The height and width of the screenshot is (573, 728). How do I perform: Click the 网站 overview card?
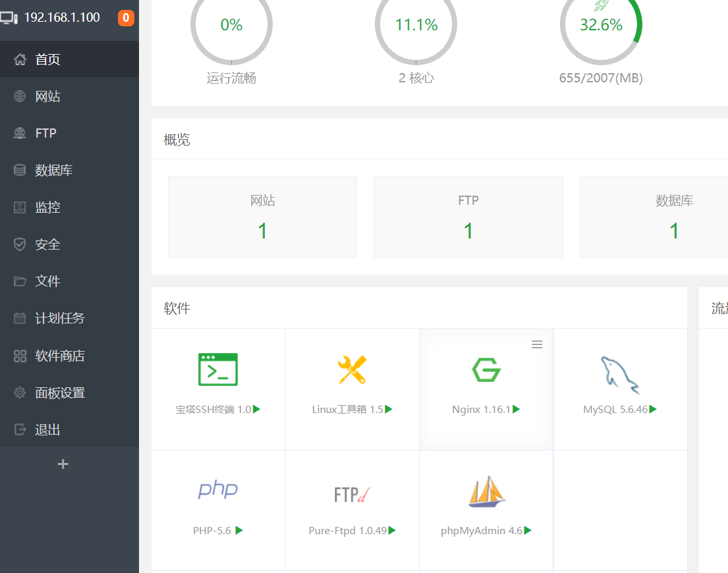click(262, 217)
